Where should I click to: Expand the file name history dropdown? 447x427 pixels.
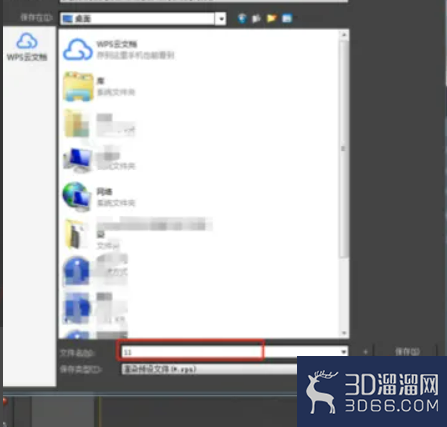(x=343, y=352)
